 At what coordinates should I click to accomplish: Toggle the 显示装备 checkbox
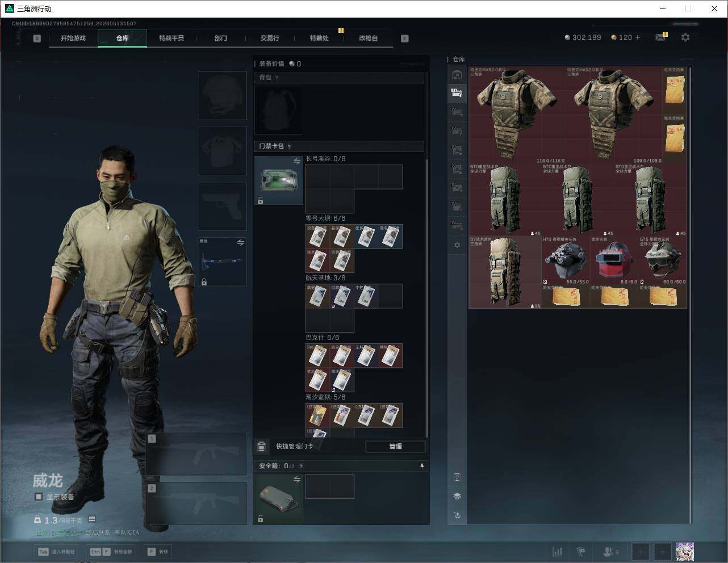pyautogui.click(x=39, y=497)
